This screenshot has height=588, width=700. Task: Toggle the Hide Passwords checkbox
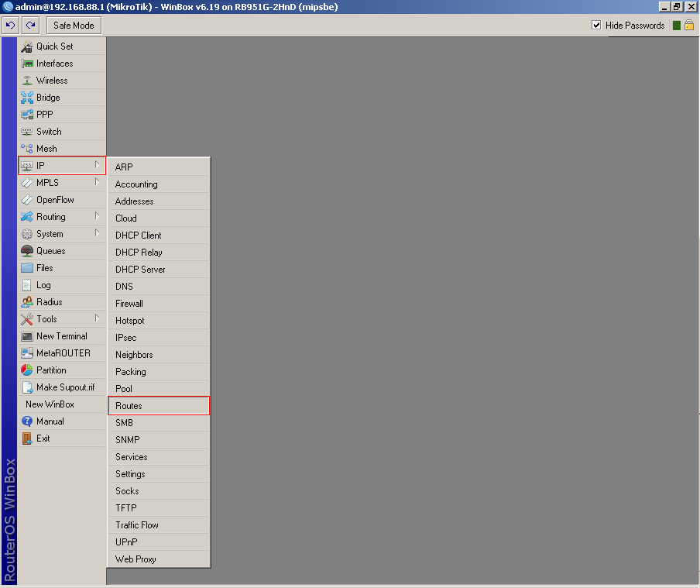coord(596,25)
